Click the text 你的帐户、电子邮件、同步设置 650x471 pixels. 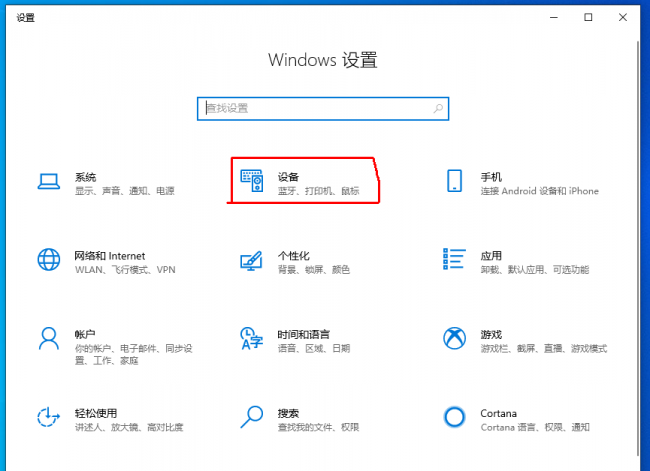click(133, 354)
